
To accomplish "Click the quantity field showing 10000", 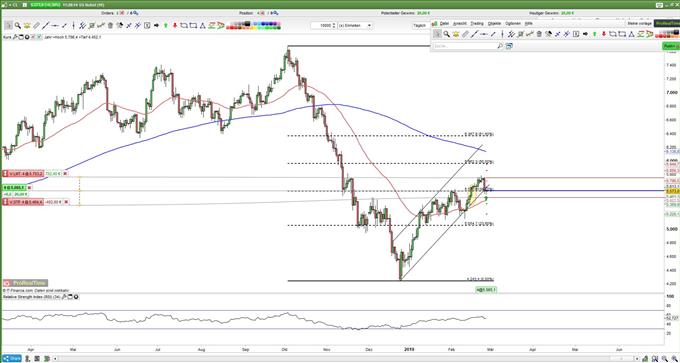I will click(x=321, y=26).
